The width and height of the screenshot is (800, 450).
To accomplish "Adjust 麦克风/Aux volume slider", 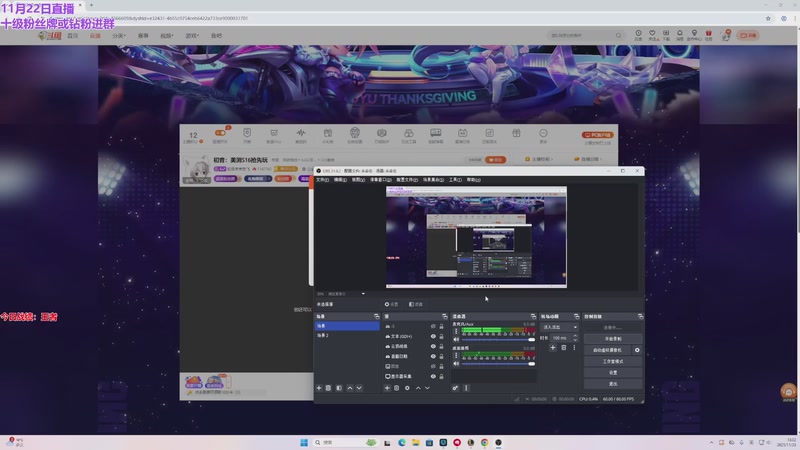I will (497, 339).
